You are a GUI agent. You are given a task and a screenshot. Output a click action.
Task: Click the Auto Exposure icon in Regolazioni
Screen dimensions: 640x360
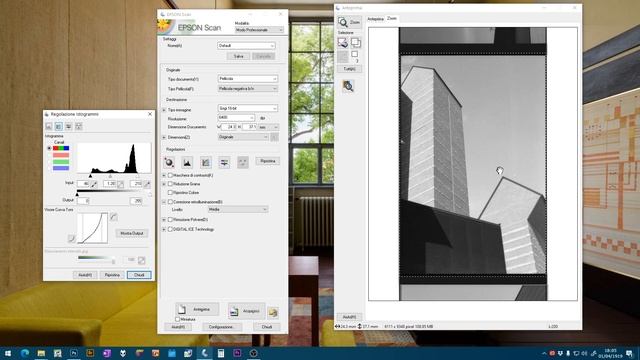169,162
